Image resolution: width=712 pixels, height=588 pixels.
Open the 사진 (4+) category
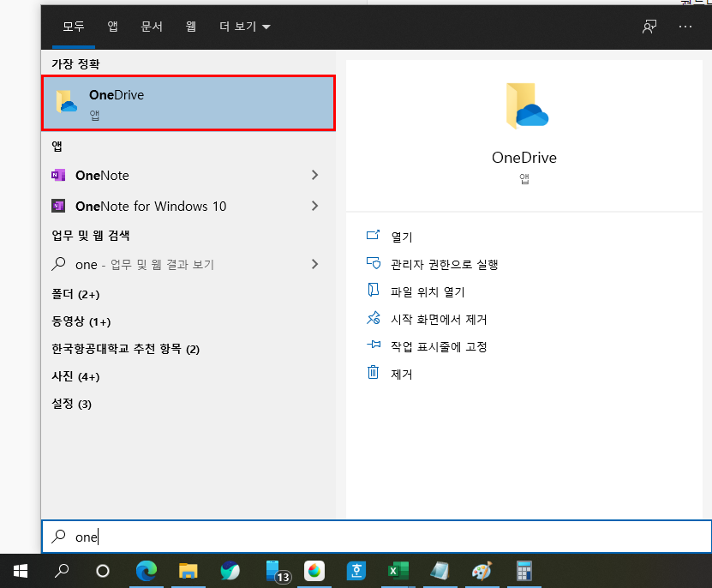[x=75, y=376]
